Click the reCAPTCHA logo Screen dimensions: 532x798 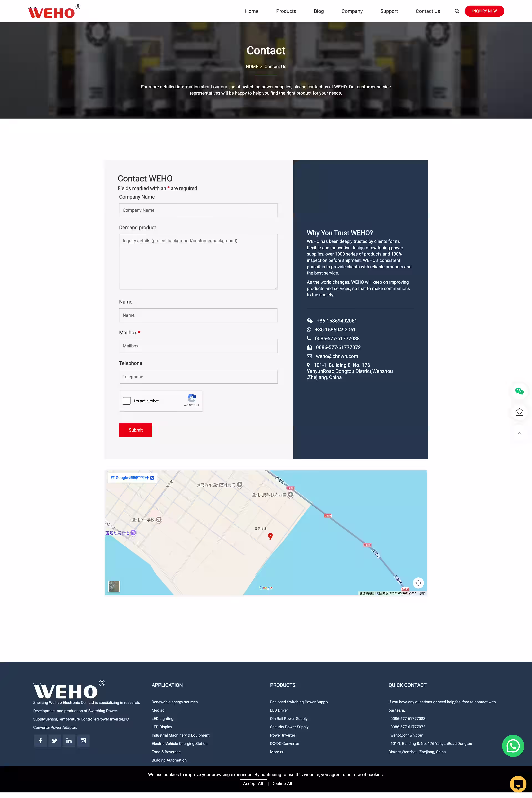click(192, 398)
